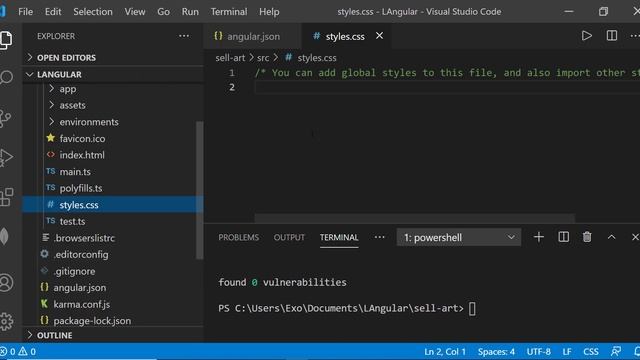640x360 pixels.
Task: Open the View menu
Action: (135, 12)
